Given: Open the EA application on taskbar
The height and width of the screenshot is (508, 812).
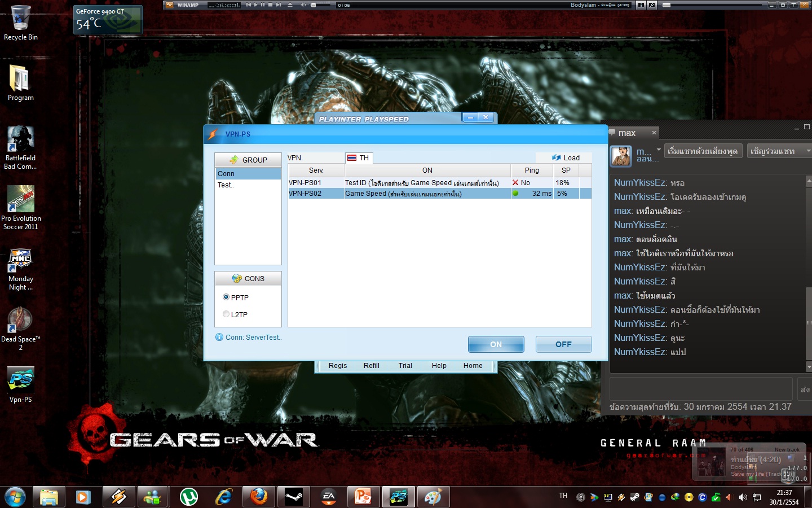Looking at the screenshot, I should pyautogui.click(x=328, y=497).
